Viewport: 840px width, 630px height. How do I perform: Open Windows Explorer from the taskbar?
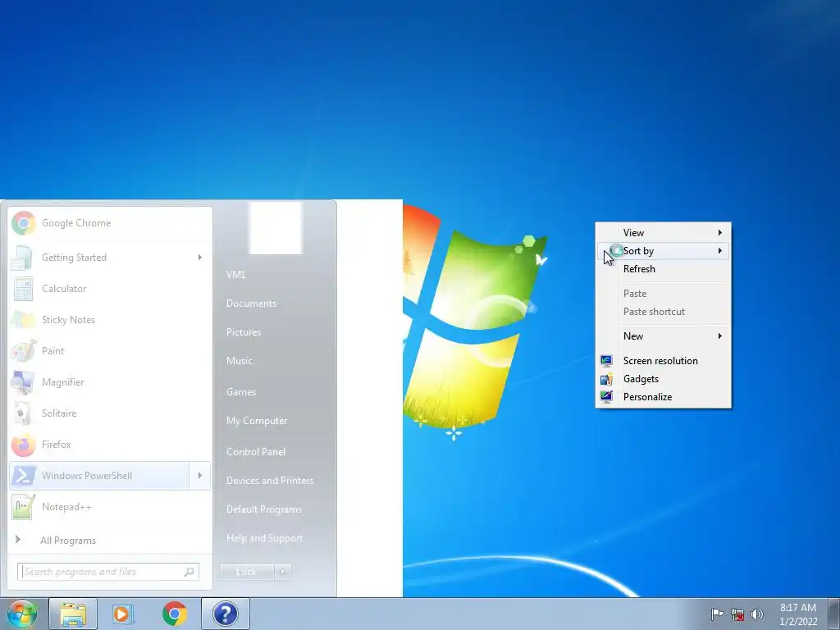click(x=73, y=614)
